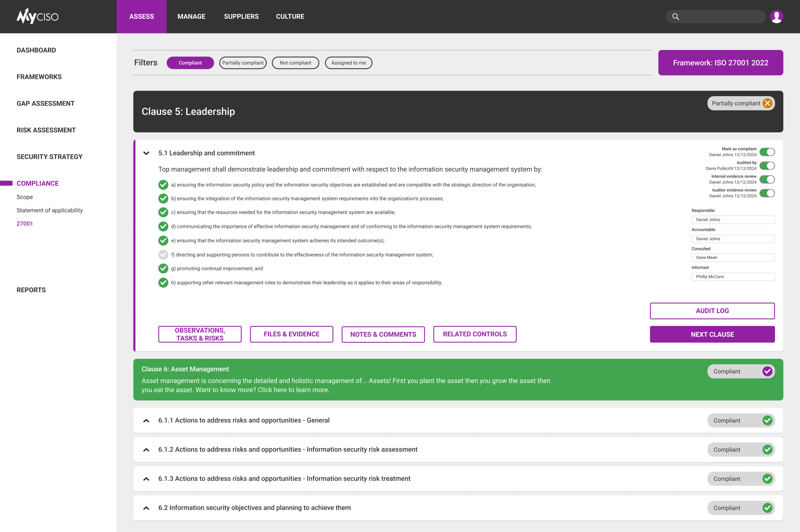Expand 6.1.1 Actions to address risks General
Screen dimensions: 800x532
click(x=146, y=421)
